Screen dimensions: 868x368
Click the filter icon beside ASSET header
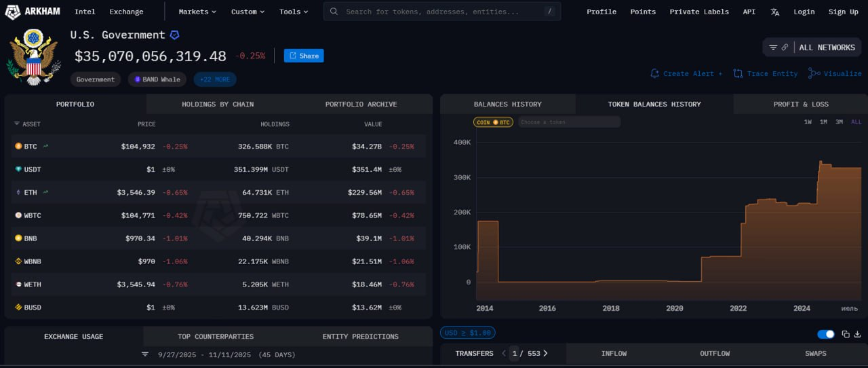[x=16, y=124]
